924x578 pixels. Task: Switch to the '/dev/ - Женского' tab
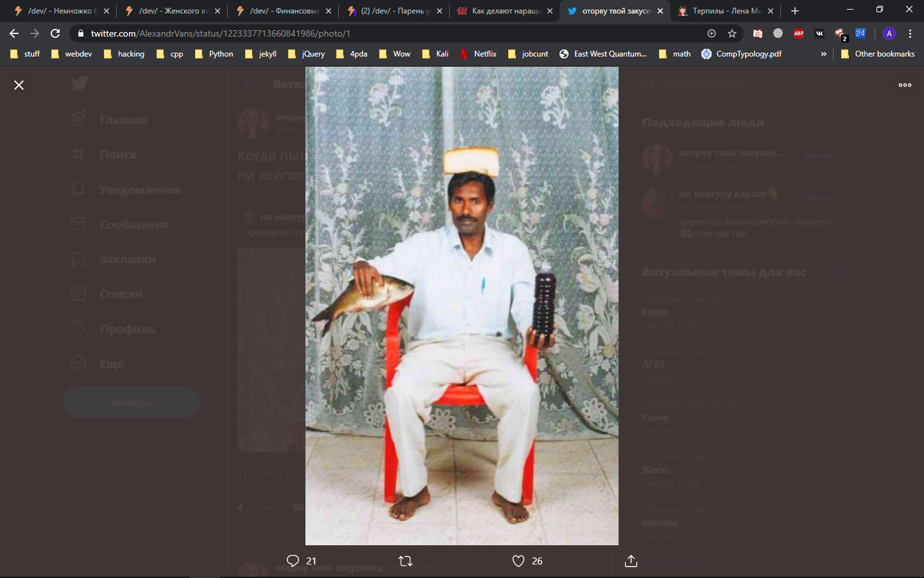point(173,11)
